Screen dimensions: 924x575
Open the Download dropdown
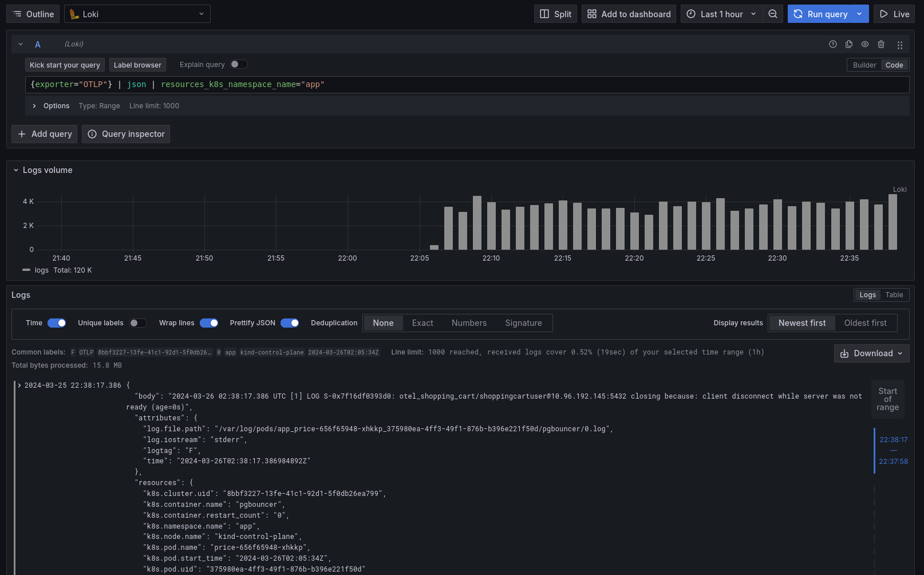coord(871,353)
